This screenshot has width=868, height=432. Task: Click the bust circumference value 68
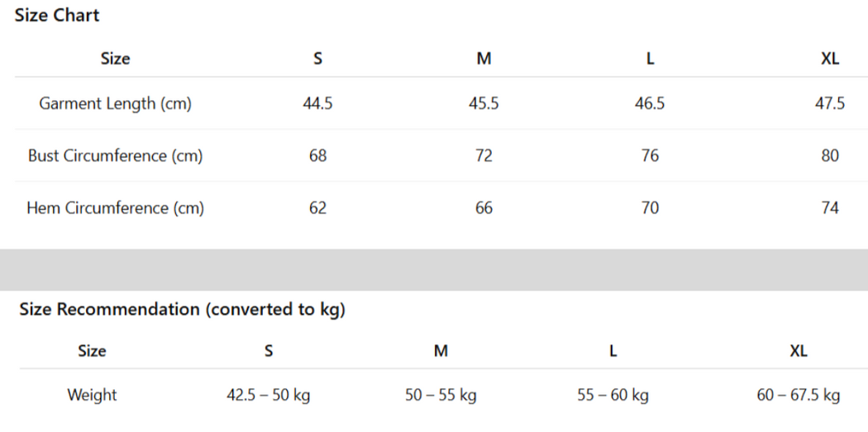[x=318, y=155]
